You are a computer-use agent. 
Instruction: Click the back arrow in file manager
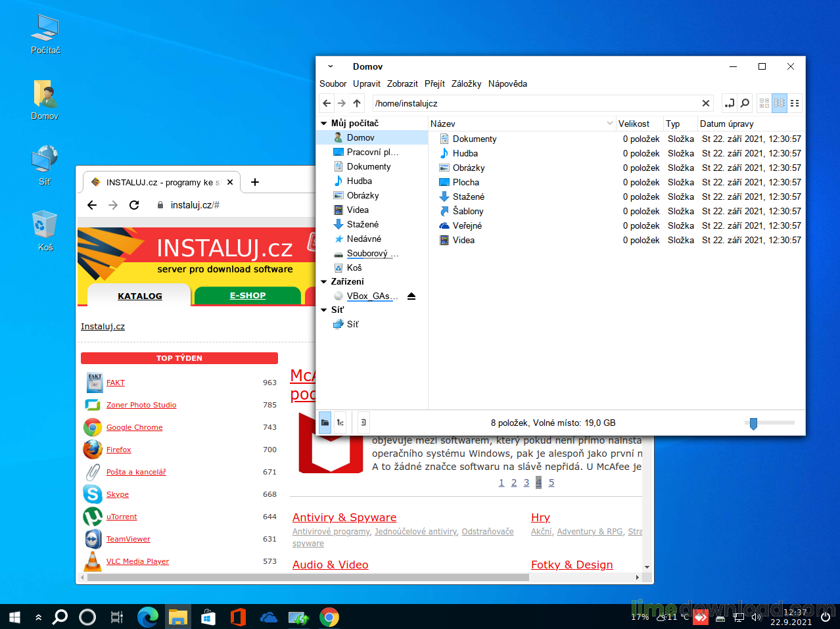tap(327, 103)
